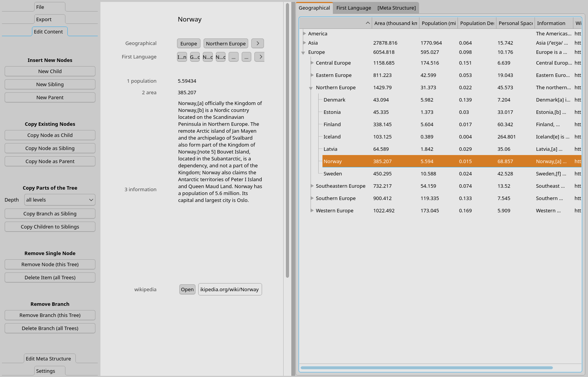Expand the Central Europe node
The image size is (588, 377).
(312, 63)
